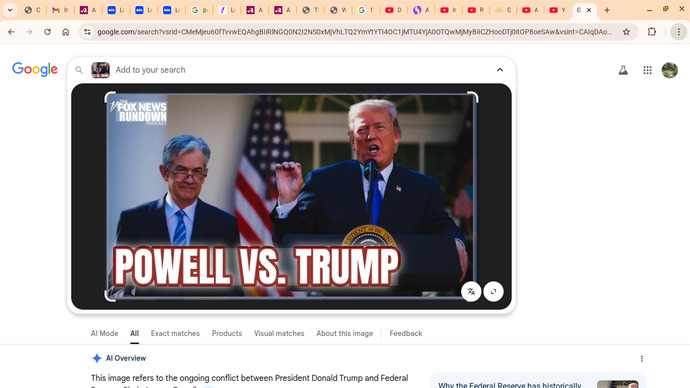The height and width of the screenshot is (388, 690).
Task: Reload the current page
Action: 48,32
